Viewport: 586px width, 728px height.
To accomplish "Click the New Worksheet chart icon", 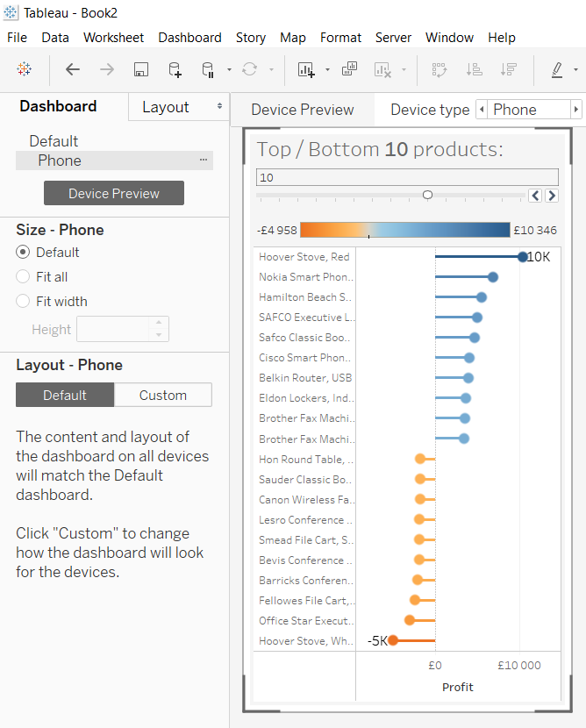I will [x=305, y=69].
